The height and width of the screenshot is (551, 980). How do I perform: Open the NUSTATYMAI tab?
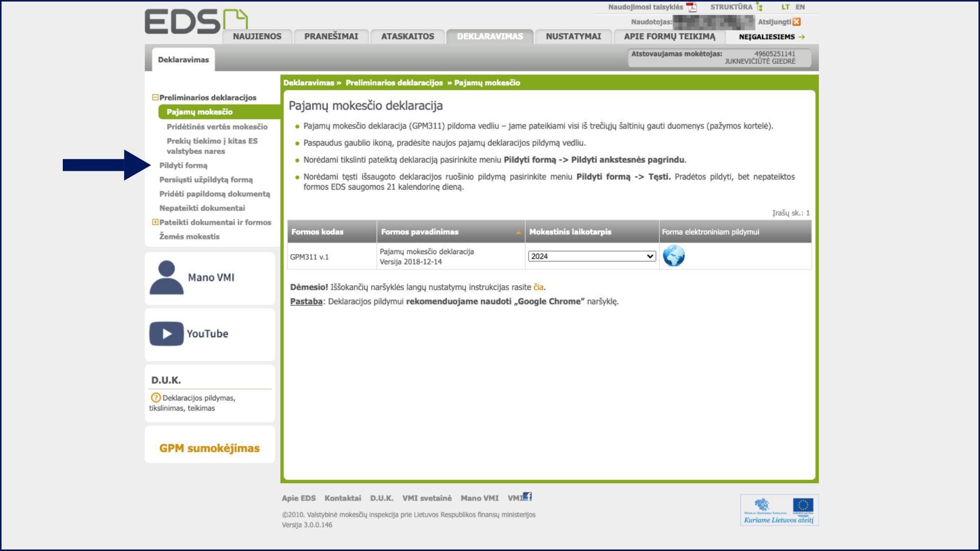(573, 37)
